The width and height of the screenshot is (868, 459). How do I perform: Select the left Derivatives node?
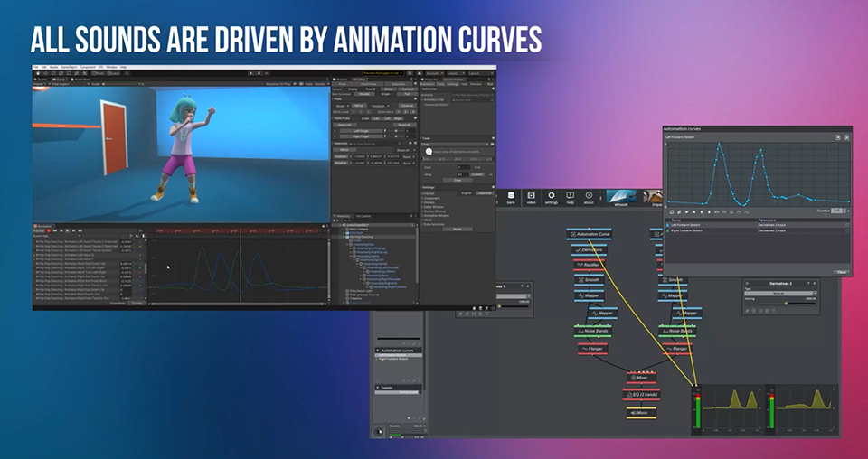[589, 250]
